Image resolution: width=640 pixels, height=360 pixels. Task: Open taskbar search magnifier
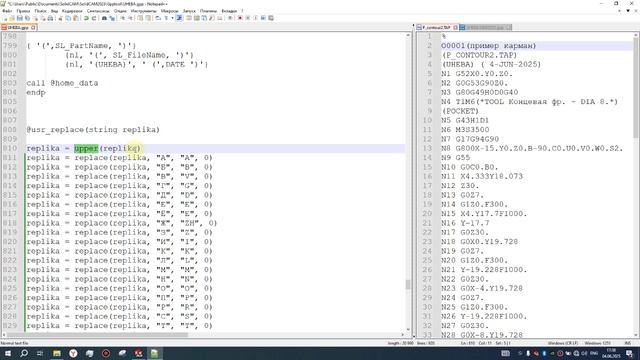(x=24, y=353)
